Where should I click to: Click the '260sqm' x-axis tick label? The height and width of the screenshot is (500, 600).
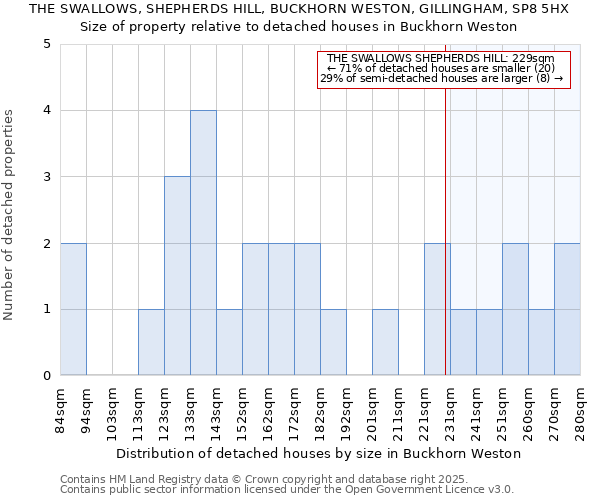(528, 415)
